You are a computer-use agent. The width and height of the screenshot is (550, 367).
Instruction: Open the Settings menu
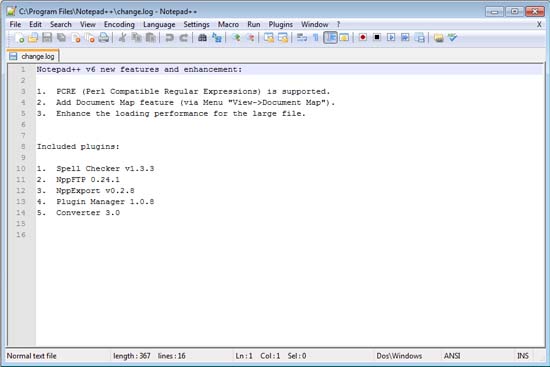[196, 25]
